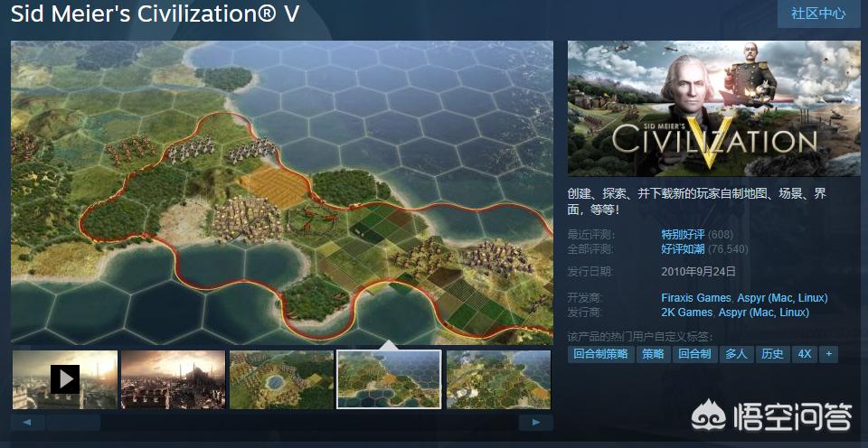Open the 社区中心 community hub button
The height and width of the screenshot is (448, 868).
tap(818, 14)
